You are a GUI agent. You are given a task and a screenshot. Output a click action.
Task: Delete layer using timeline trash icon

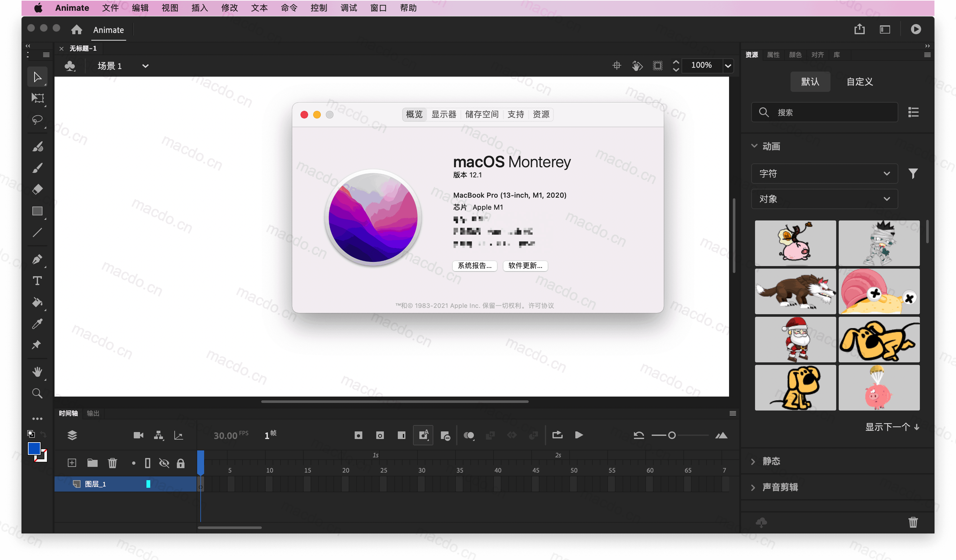pos(112,463)
